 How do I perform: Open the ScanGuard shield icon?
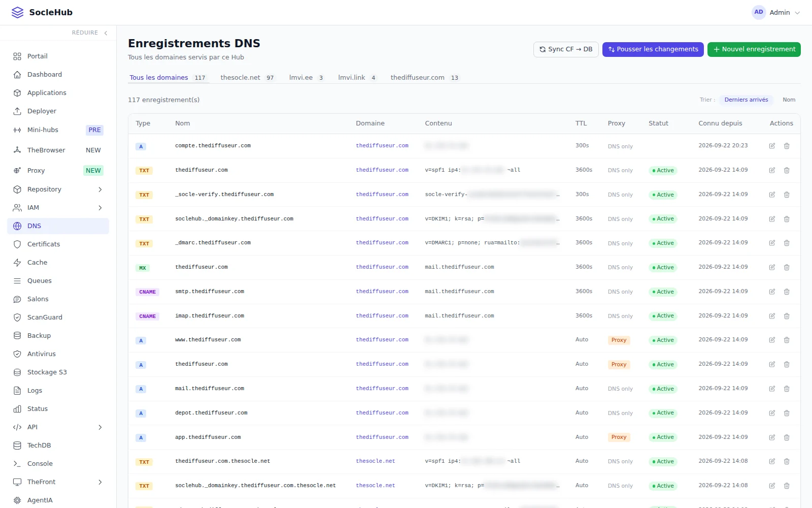17,317
